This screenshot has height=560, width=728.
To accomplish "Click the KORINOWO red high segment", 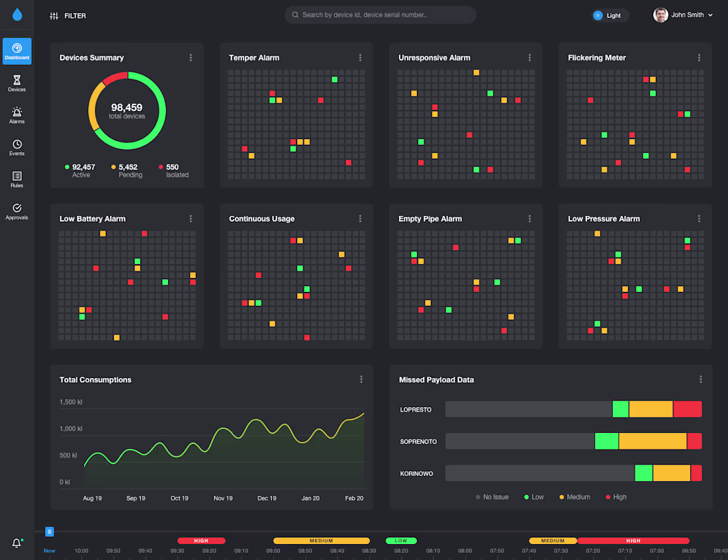I will coord(696,473).
